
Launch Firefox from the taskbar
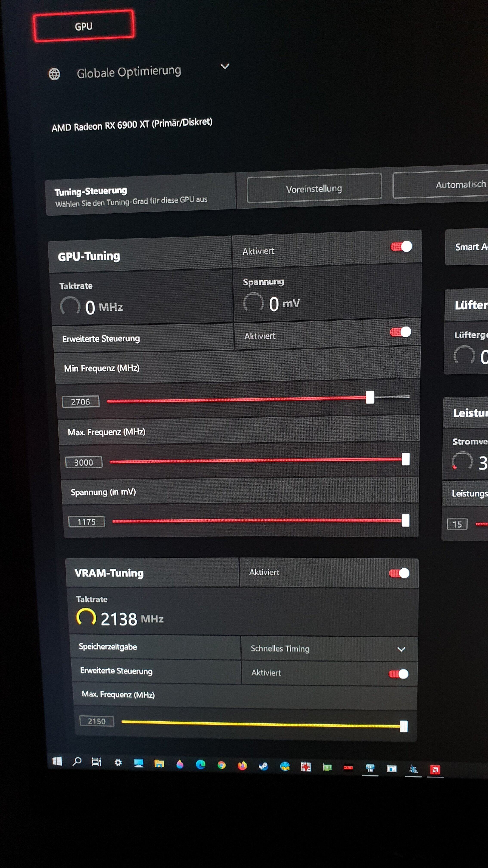click(x=242, y=766)
